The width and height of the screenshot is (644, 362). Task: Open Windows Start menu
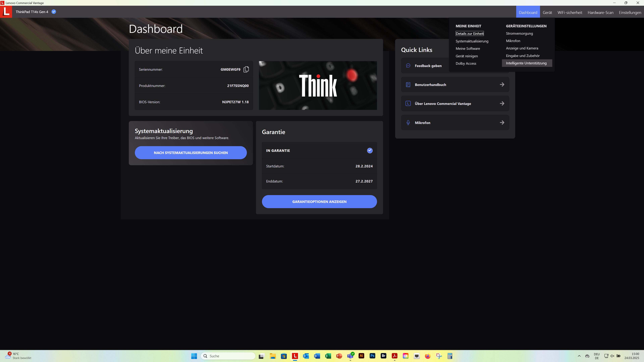[x=194, y=356]
